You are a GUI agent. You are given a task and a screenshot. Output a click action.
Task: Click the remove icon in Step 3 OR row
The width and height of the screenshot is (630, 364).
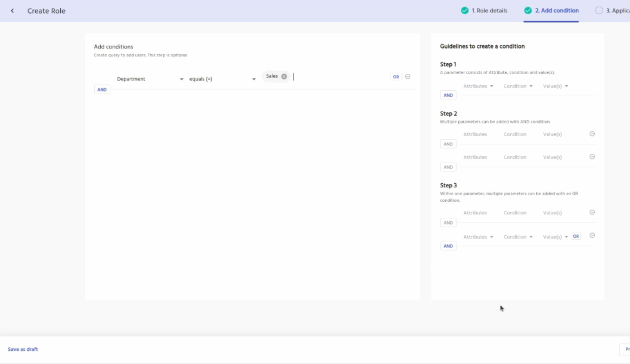coord(592,236)
